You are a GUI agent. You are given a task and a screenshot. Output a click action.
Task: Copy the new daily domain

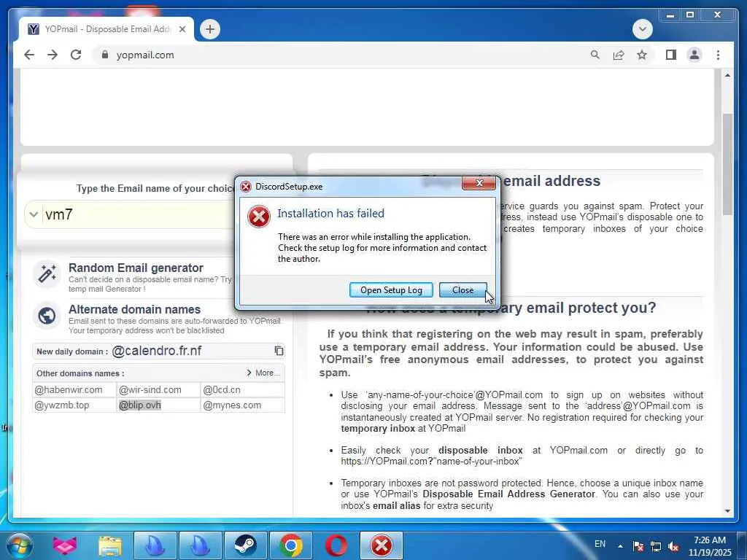pos(279,351)
